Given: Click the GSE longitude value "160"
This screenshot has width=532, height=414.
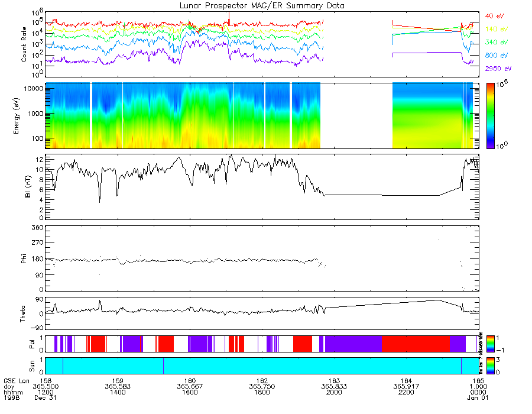Looking at the screenshot, I should (190, 381).
